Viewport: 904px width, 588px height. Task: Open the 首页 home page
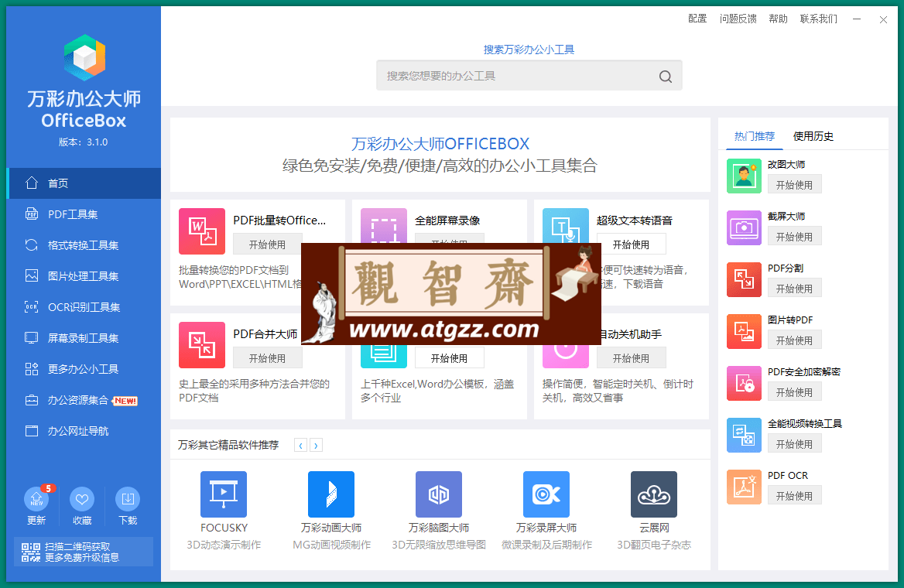pyautogui.click(x=84, y=183)
